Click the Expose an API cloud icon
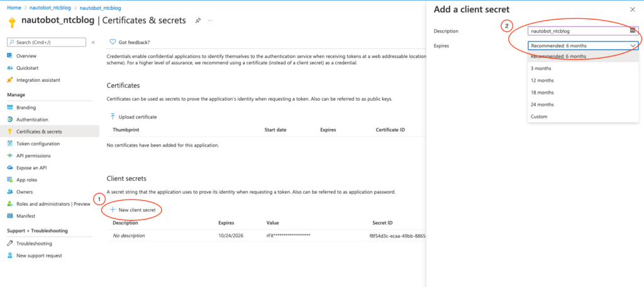 click(x=10, y=168)
